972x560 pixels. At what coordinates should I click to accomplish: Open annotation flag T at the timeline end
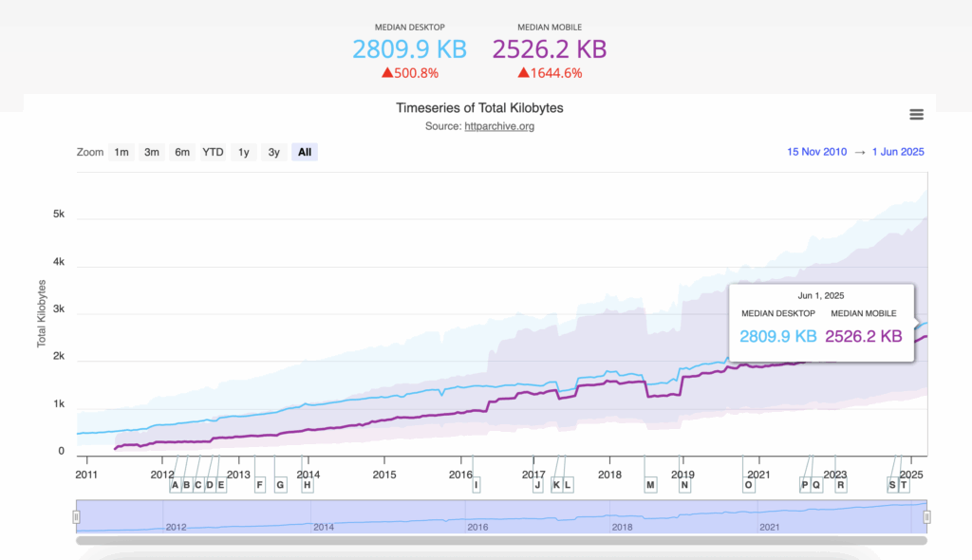pos(903,484)
